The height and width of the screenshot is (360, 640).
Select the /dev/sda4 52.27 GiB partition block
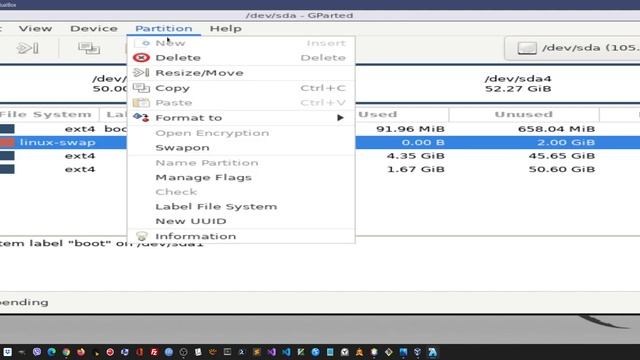[518, 84]
